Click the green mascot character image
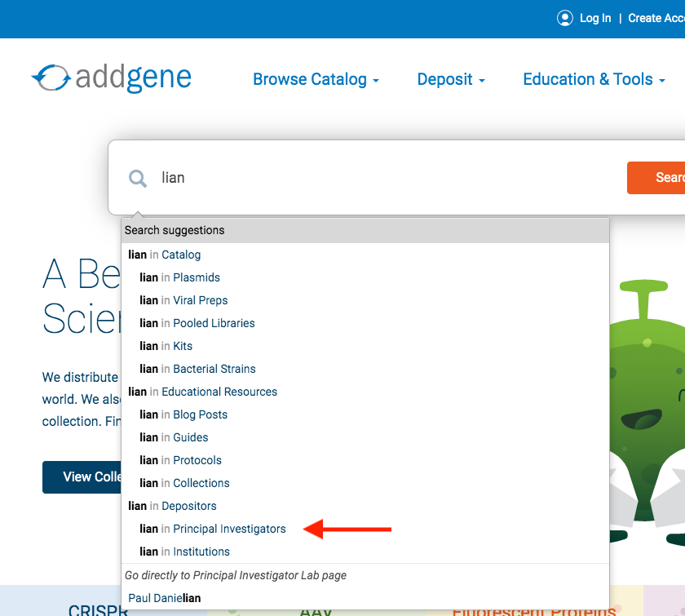This screenshot has height=616, width=685. tap(647, 411)
